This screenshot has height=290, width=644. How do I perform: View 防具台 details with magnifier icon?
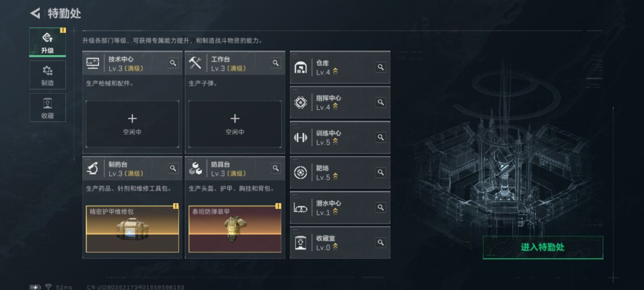tap(276, 168)
